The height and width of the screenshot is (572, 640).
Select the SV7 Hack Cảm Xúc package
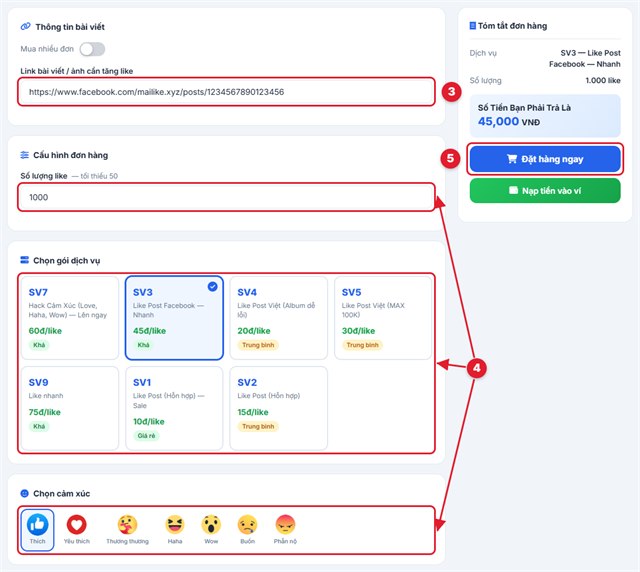[x=70, y=318]
